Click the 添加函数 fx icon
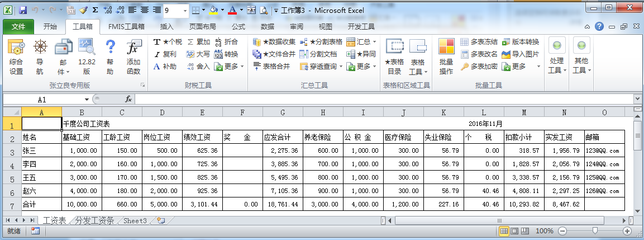The height and width of the screenshot is (240, 644). pyautogui.click(x=133, y=57)
